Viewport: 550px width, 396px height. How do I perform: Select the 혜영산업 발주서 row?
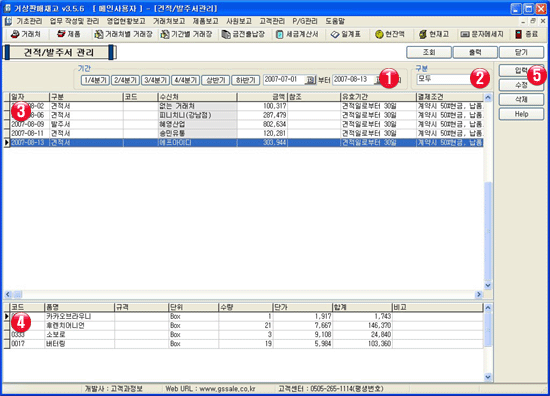pyautogui.click(x=246, y=124)
